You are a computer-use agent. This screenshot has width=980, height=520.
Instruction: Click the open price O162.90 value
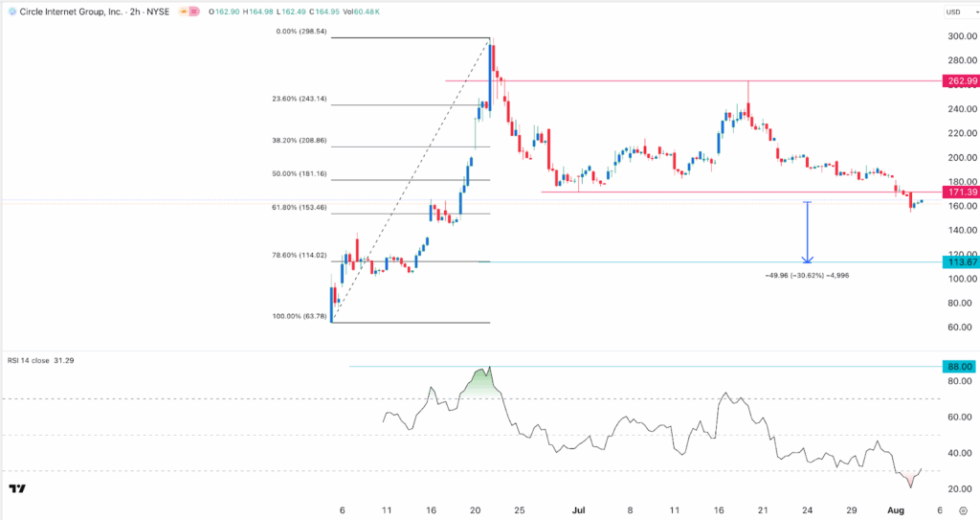[x=224, y=11]
